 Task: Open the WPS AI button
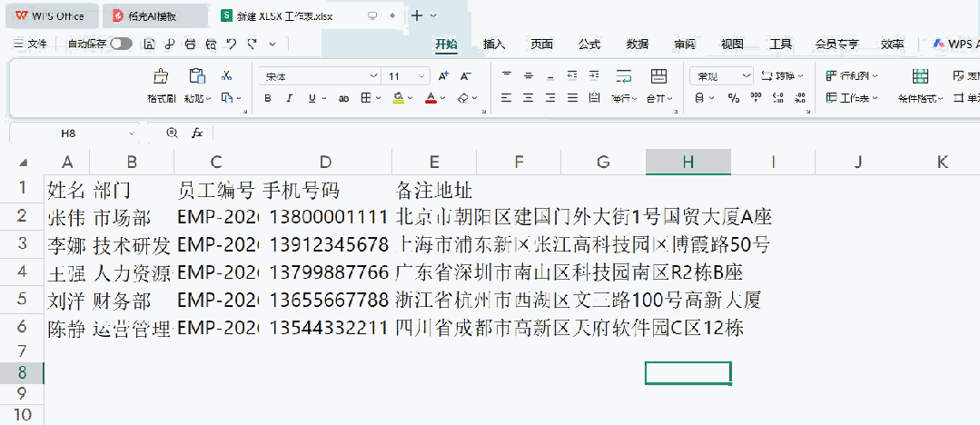[x=955, y=44]
